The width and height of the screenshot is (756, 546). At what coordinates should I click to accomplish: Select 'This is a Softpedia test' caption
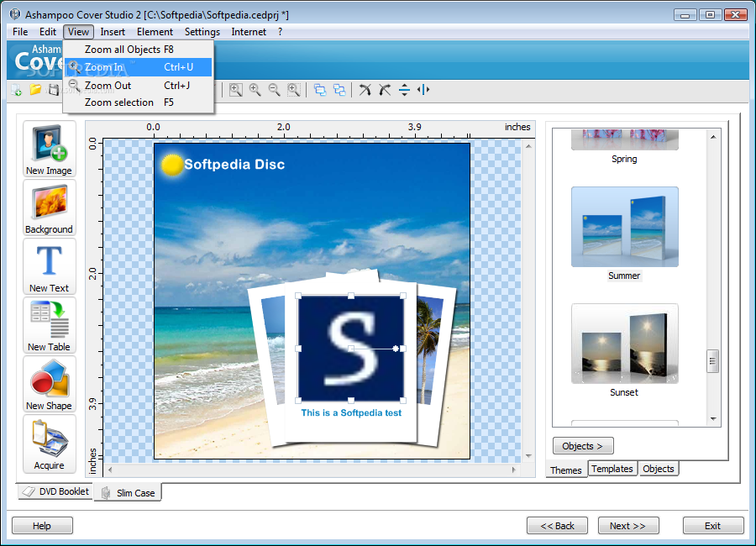pyautogui.click(x=351, y=413)
